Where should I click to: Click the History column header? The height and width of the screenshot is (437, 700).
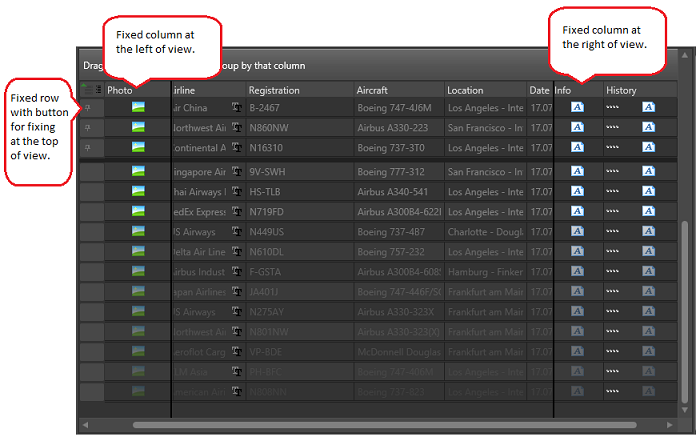click(640, 90)
